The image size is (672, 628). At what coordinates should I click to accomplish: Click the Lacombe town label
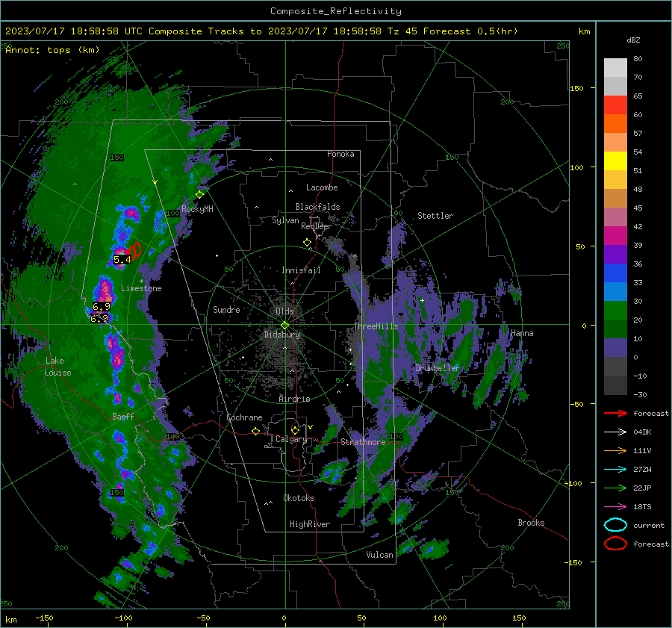322,187
